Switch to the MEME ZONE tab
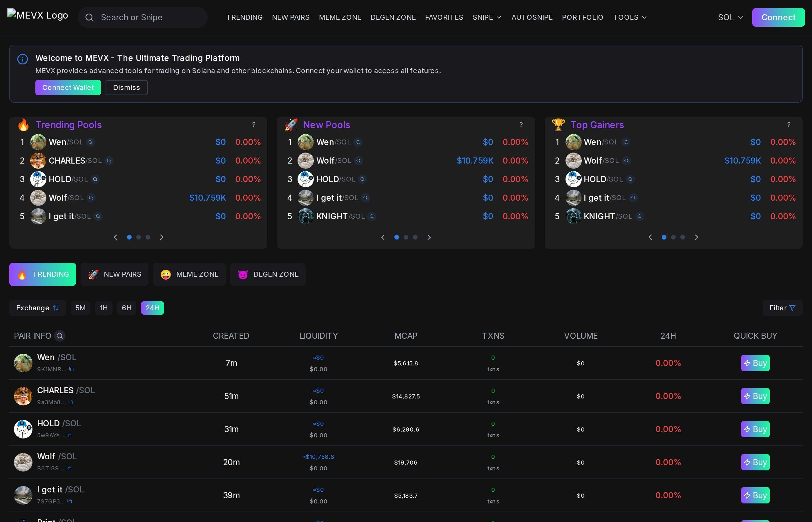Viewport: 812px width, 522px height. (x=189, y=274)
